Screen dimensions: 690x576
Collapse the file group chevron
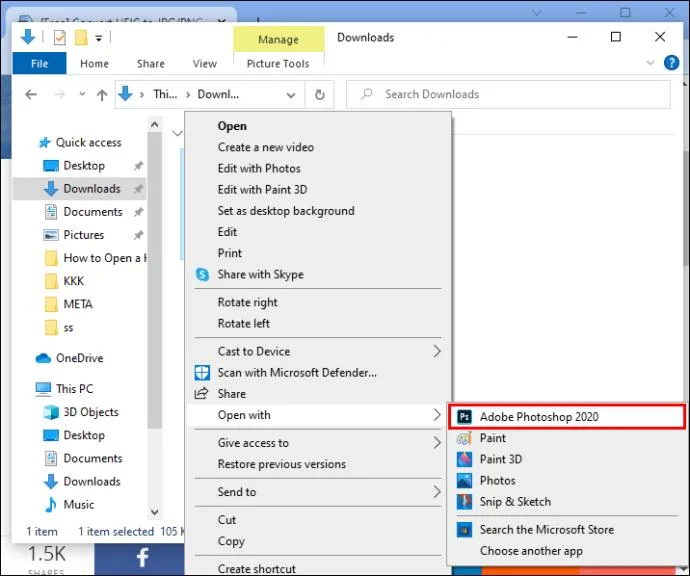(x=177, y=133)
